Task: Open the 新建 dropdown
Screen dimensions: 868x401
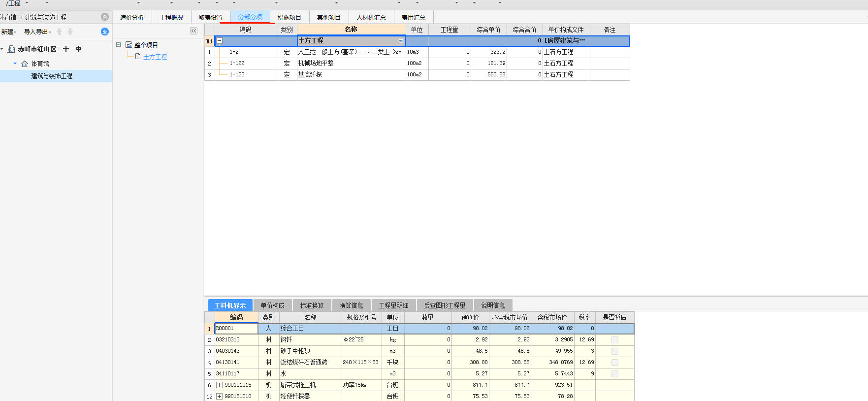Action: (x=9, y=32)
